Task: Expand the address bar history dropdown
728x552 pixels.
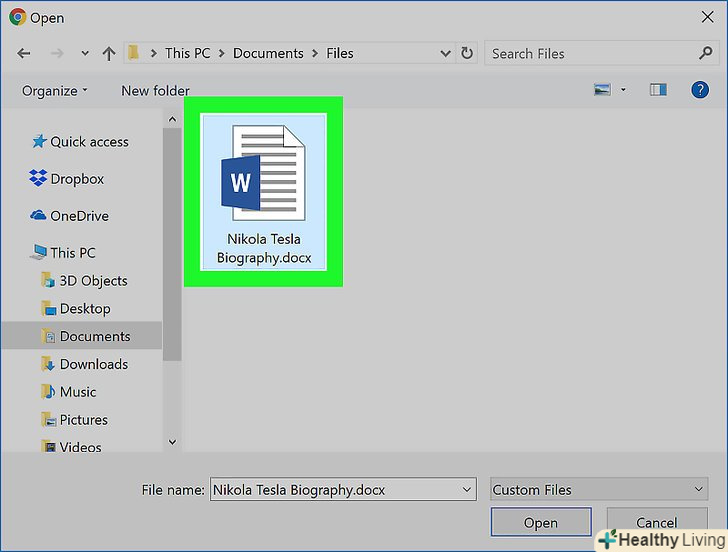Action: (445, 53)
